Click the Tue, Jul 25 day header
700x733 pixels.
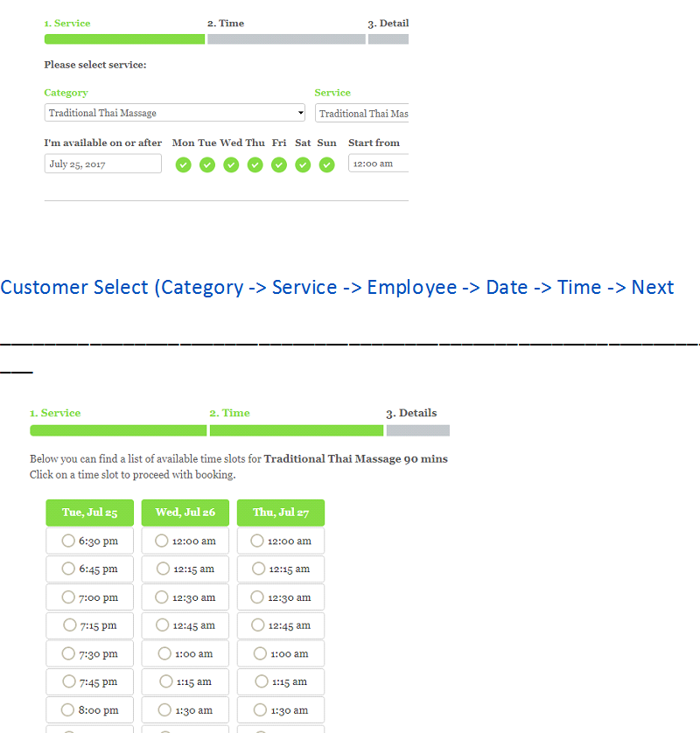tap(89, 513)
